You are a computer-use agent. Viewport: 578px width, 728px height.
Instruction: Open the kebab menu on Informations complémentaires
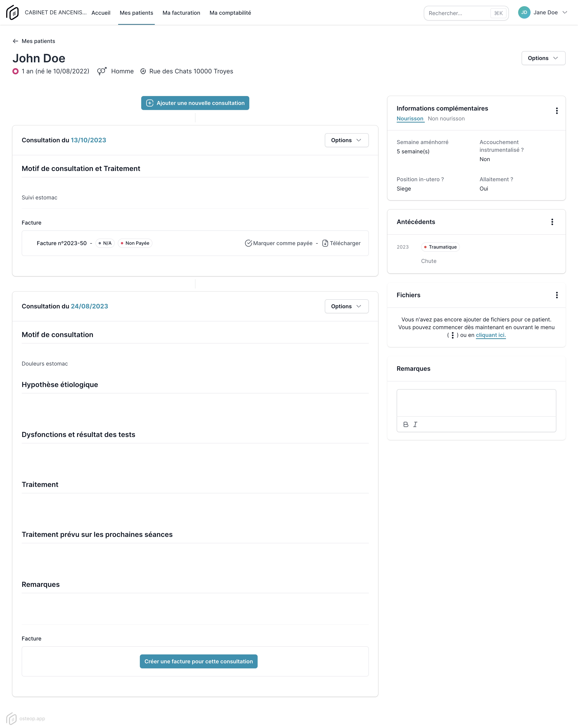(x=557, y=111)
